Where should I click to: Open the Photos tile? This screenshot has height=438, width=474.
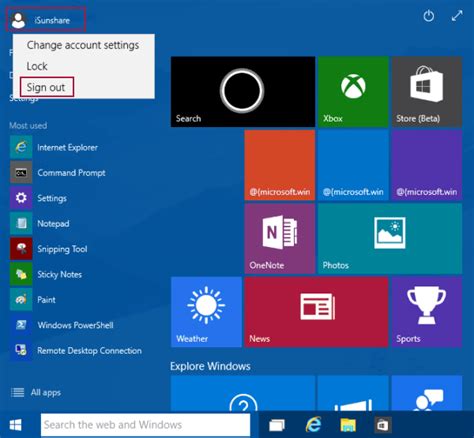click(x=390, y=239)
